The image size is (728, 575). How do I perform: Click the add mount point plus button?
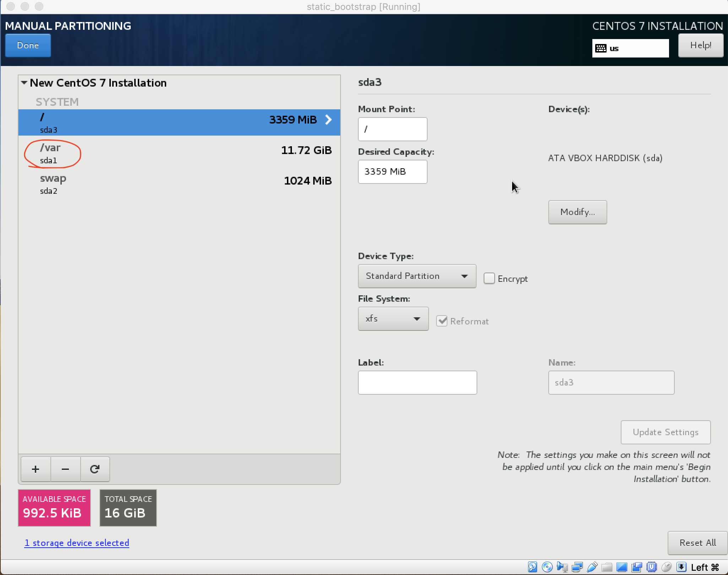click(x=36, y=469)
